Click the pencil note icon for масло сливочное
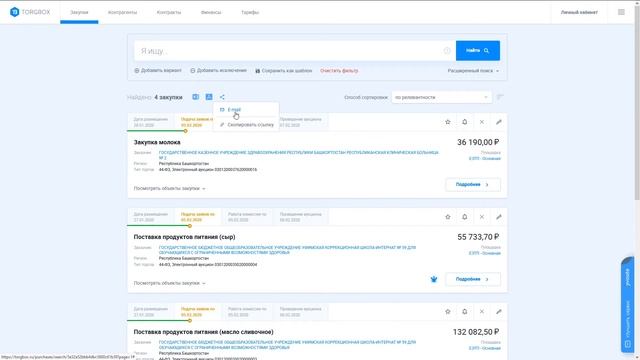The image size is (640, 360). (x=498, y=311)
